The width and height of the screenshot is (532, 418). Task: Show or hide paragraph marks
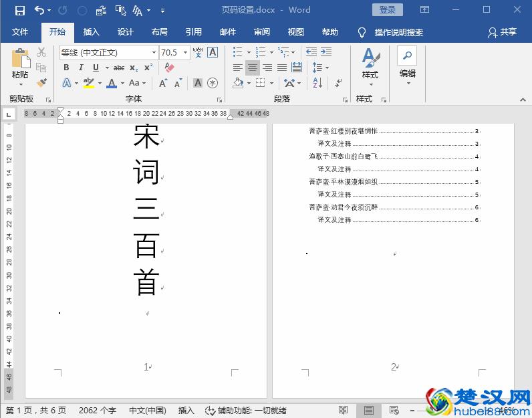(x=338, y=82)
